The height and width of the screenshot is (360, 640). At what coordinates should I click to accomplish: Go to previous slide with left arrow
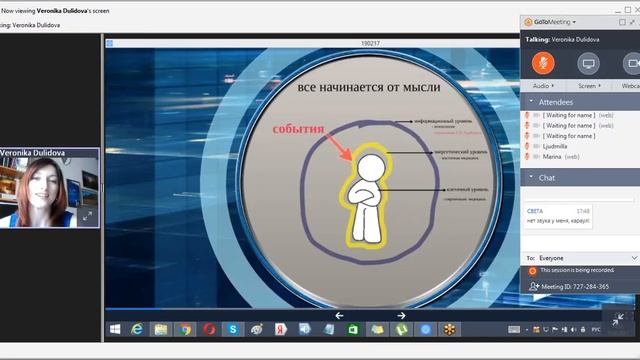(339, 316)
